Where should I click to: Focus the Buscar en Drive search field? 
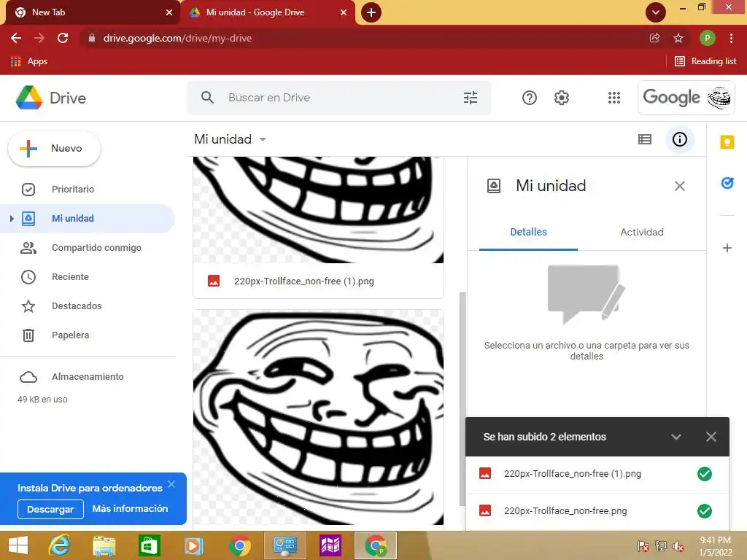[x=338, y=98]
